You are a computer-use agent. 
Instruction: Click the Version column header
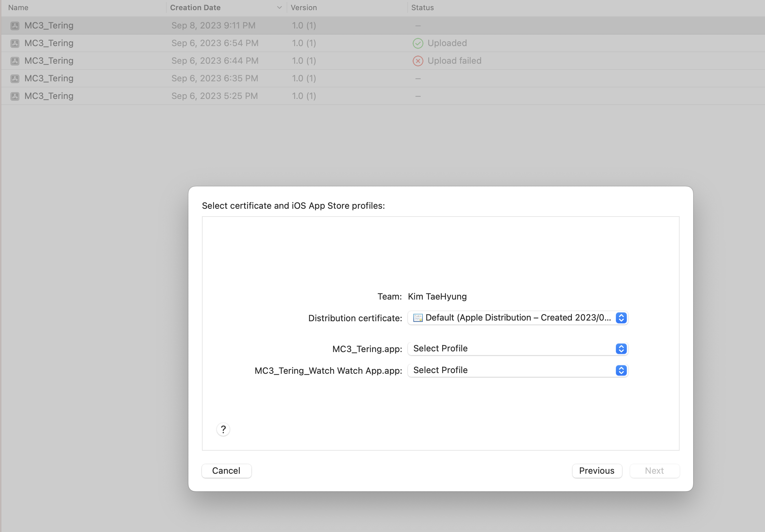point(304,7)
